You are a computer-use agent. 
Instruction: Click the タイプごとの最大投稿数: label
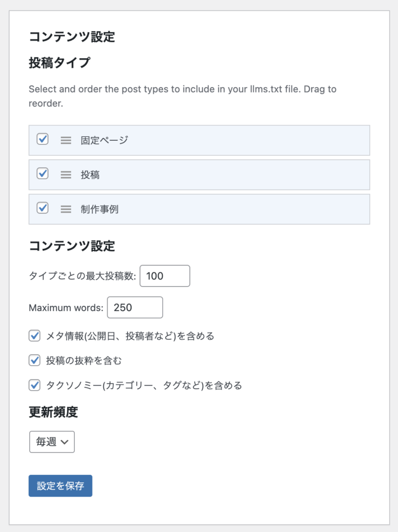coord(83,276)
